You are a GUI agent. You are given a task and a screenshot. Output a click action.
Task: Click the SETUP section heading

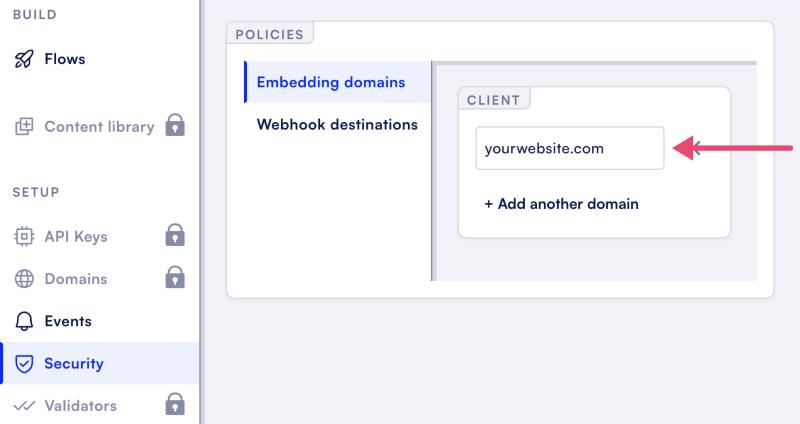coord(36,192)
